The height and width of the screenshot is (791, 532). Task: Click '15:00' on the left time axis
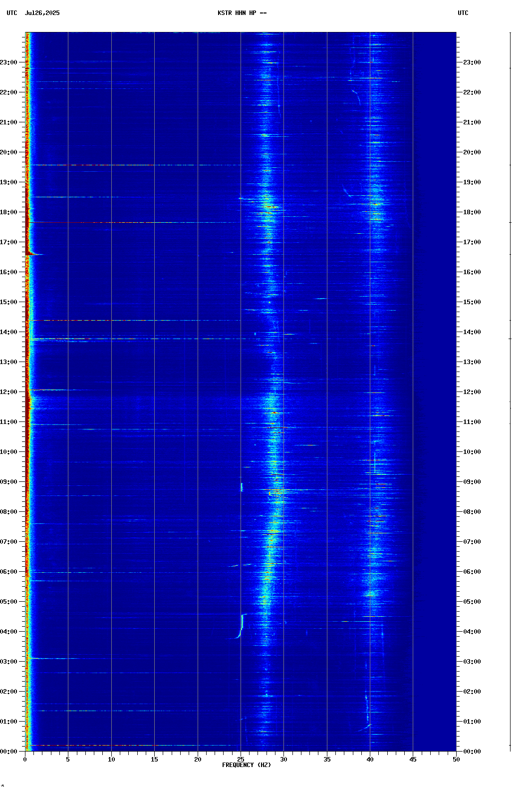click(x=8, y=302)
